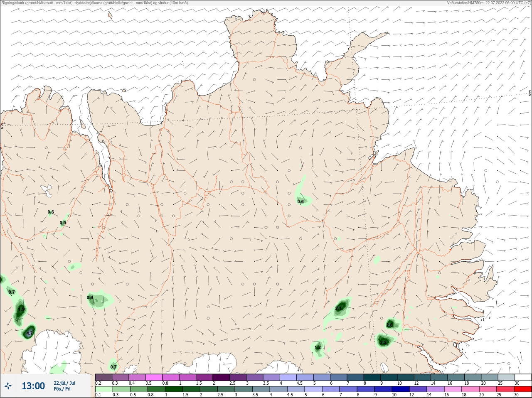Click the '0.1' legend scale label
Viewport: 532px width, 398px height.
(98, 395)
